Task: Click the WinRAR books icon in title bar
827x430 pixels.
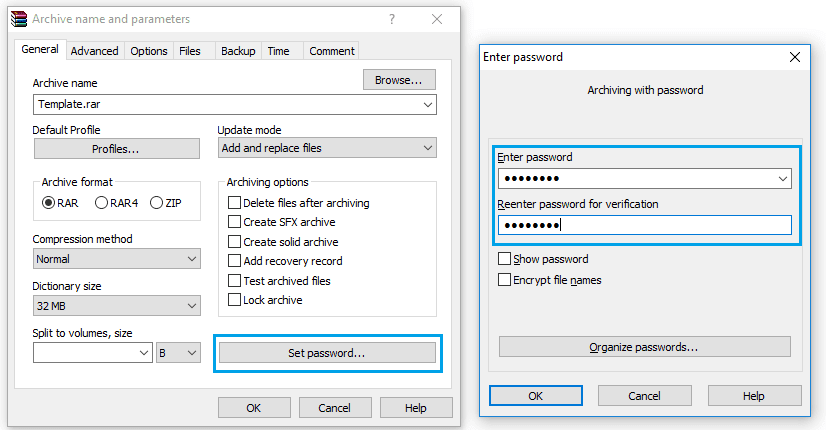Action: [x=19, y=19]
